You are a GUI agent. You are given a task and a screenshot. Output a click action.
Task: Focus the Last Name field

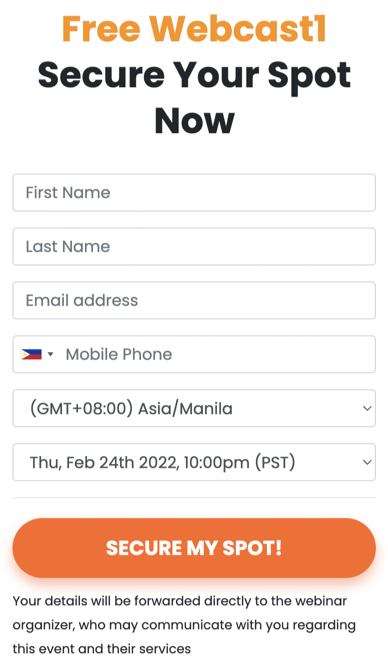[194, 247]
